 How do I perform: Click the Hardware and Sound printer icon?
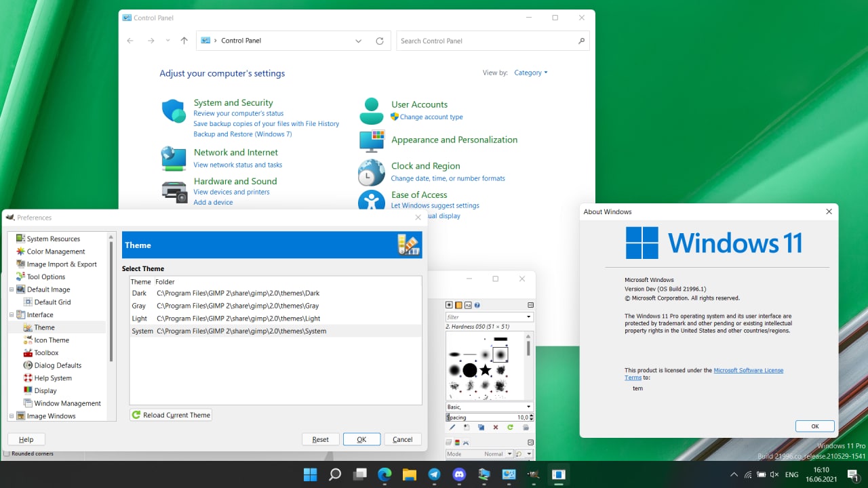point(174,192)
